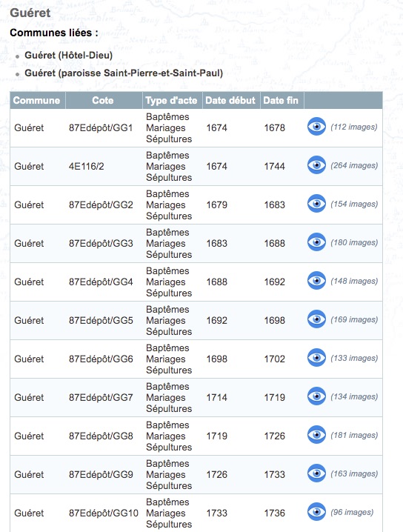403x532 pixels.
Task: Open Guéret (paroisse Saint-Pierre-et-Saint-Paul) link
Action: [124, 73]
